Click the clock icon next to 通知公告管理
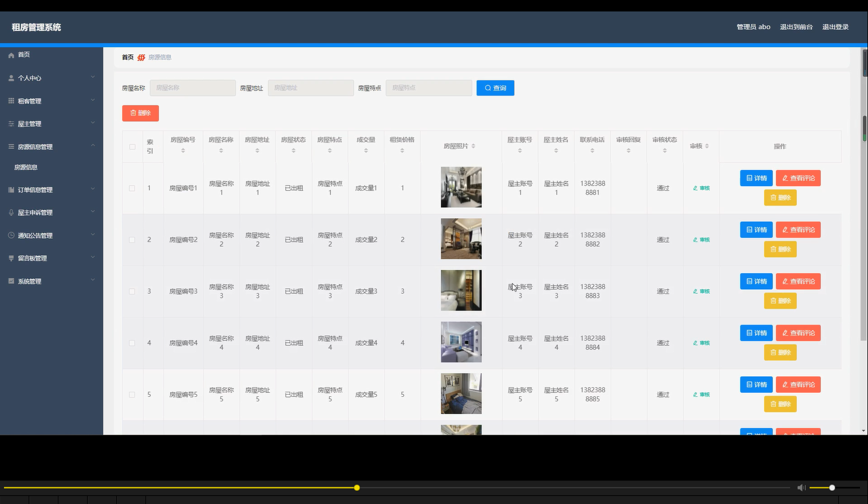This screenshot has height=504, width=868. 11,235
